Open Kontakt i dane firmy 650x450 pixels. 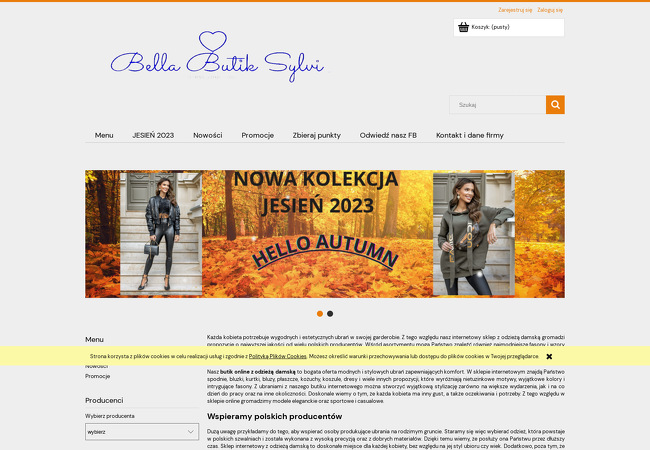click(470, 135)
